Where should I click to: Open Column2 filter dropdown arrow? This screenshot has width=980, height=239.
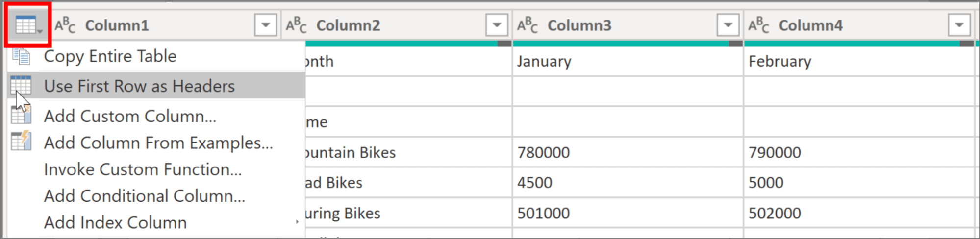497,25
